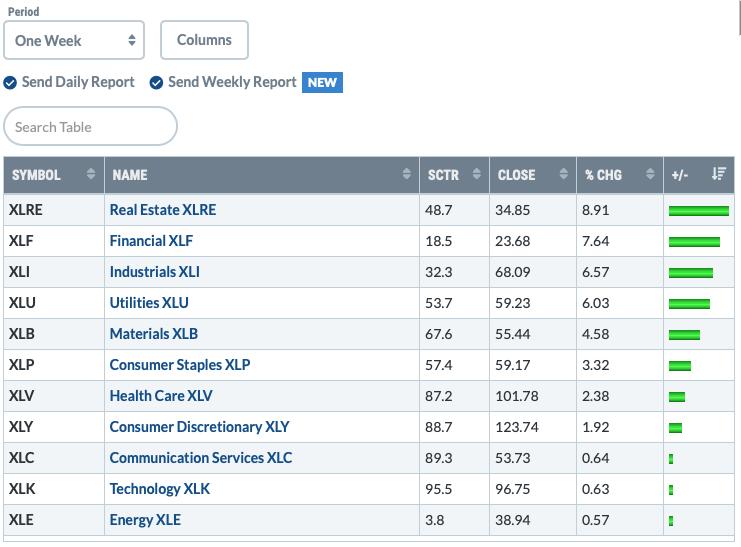Click the Energy XLE performance bar
This screenshot has height=547, width=741.
671,521
